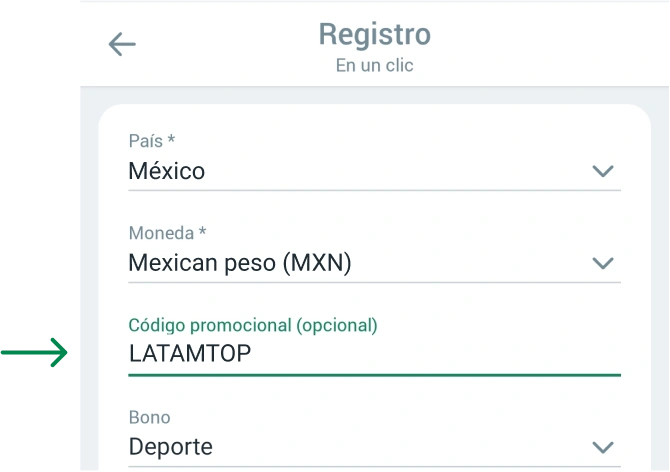Choose the Deporte bonus value
670x472 pixels.
(171, 446)
